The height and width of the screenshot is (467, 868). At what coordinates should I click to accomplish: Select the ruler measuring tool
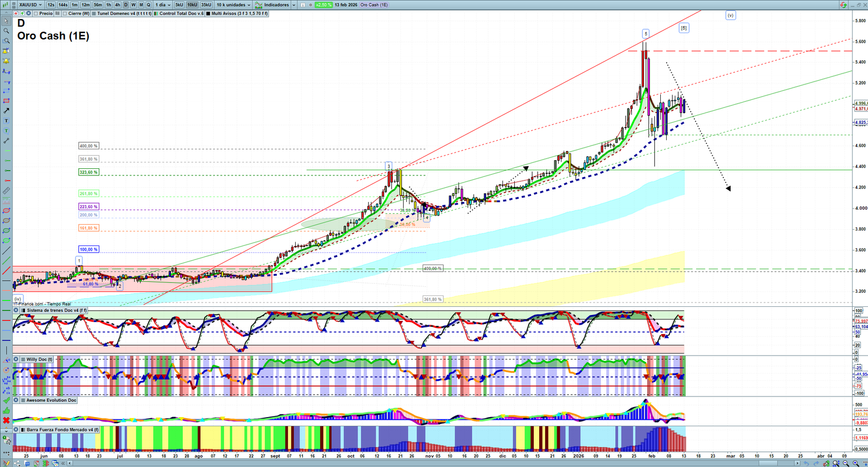[x=6, y=191]
